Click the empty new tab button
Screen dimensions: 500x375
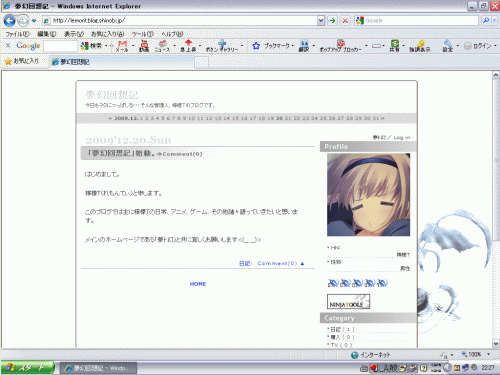tap(201, 62)
